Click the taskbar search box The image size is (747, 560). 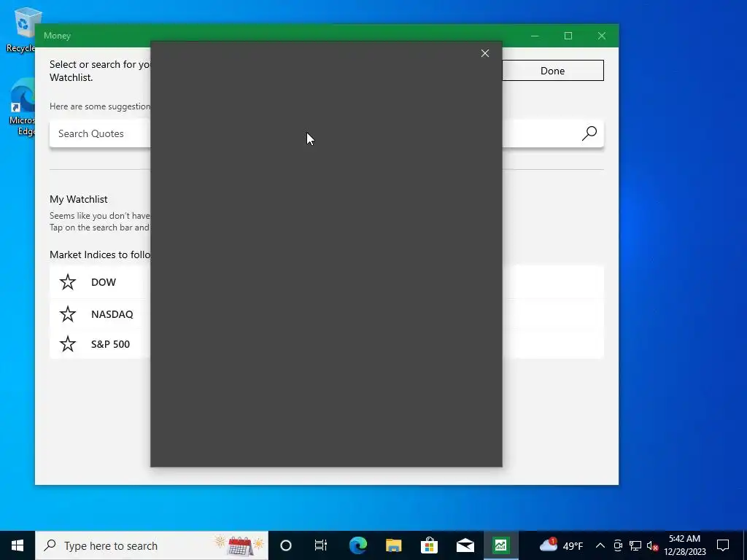click(152, 545)
